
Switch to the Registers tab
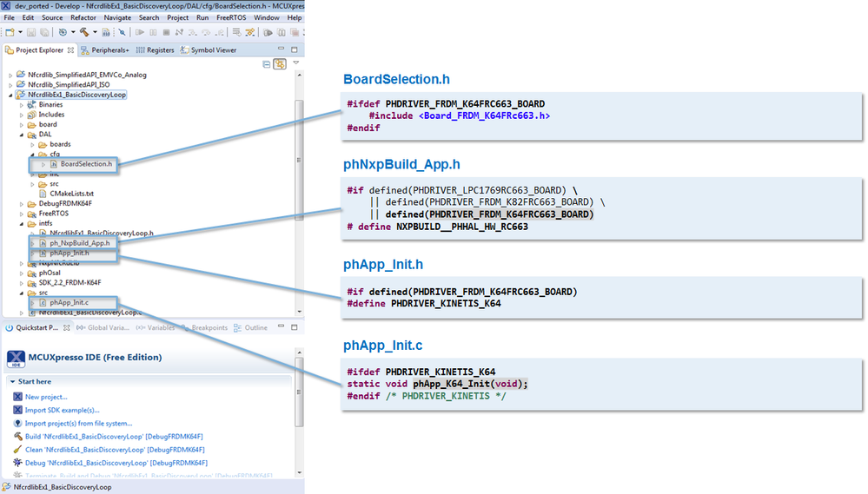coord(155,50)
